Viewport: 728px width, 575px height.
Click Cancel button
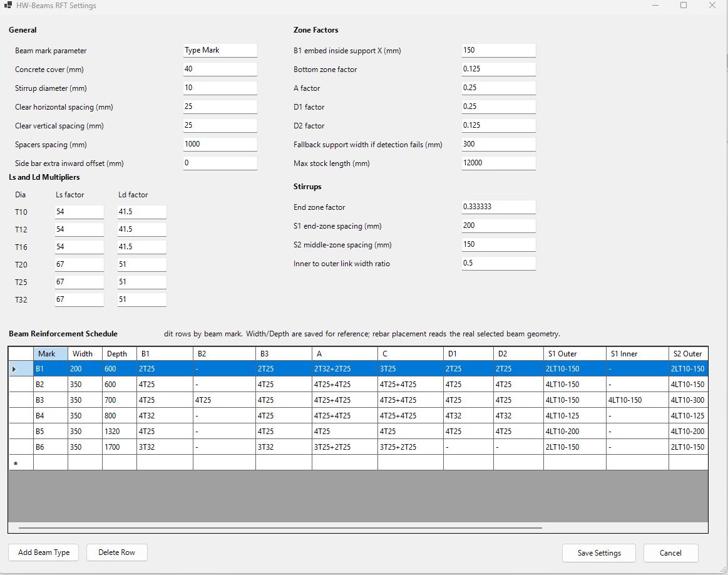670,552
